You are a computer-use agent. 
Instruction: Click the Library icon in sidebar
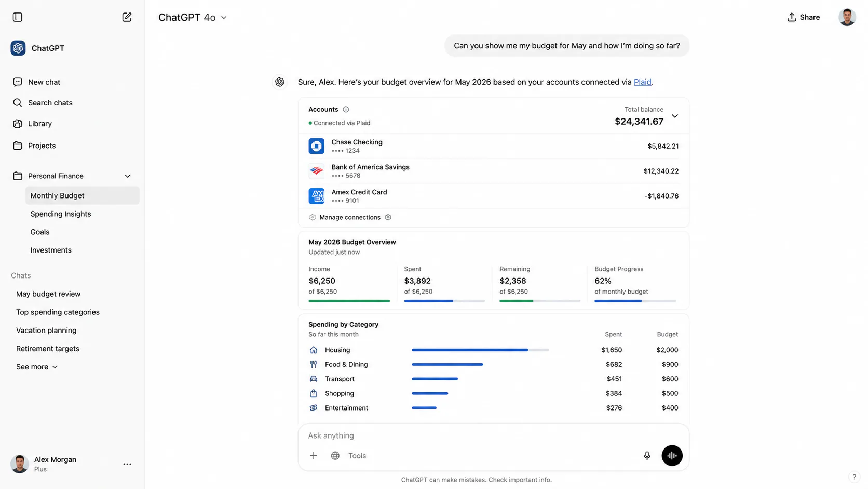18,124
